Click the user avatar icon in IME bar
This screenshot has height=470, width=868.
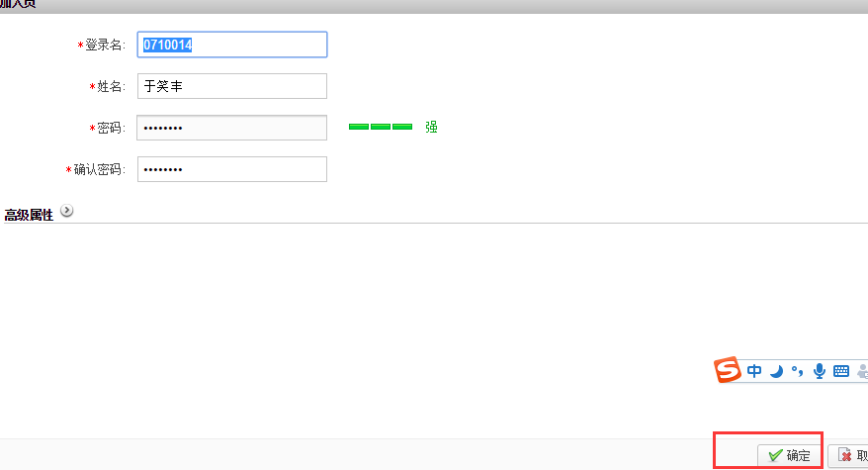coord(862,372)
